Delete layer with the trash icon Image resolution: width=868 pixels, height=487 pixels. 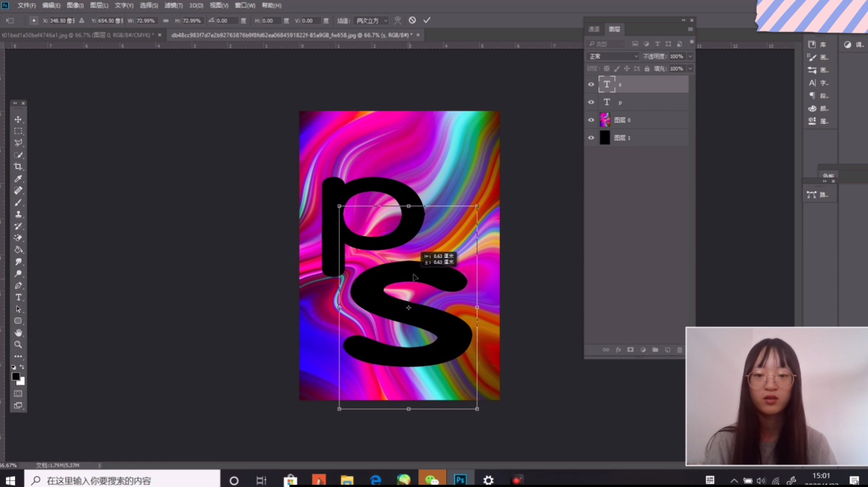(680, 350)
